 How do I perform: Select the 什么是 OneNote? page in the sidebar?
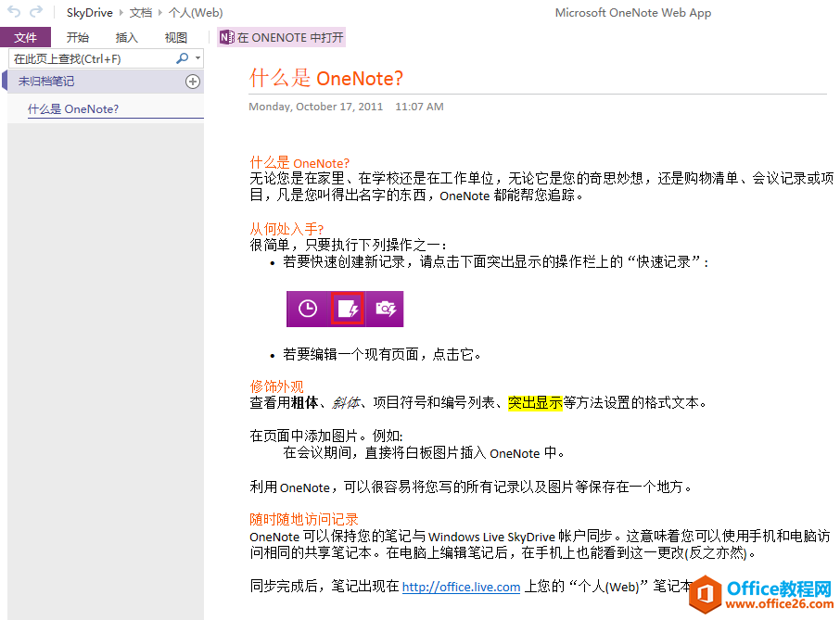coord(73,108)
